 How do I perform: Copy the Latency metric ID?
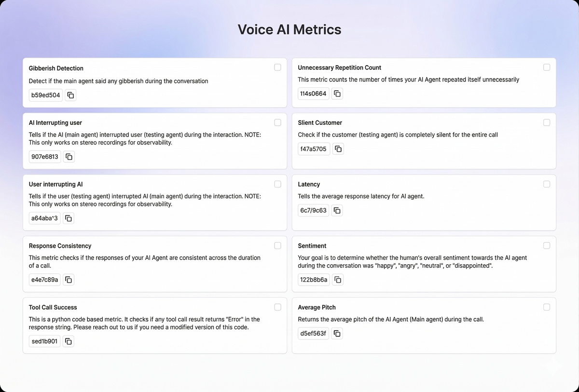click(x=337, y=210)
